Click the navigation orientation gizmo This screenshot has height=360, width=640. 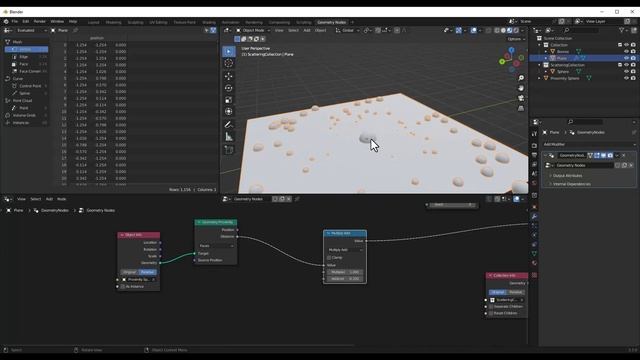511,60
